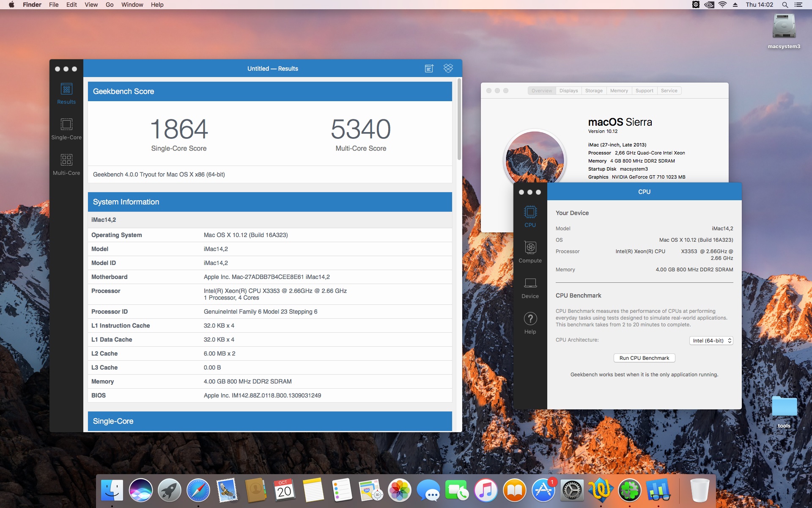Screen dimensions: 812x508
Task: Switch to the Storage tab in About This Mac
Action: click(x=594, y=91)
